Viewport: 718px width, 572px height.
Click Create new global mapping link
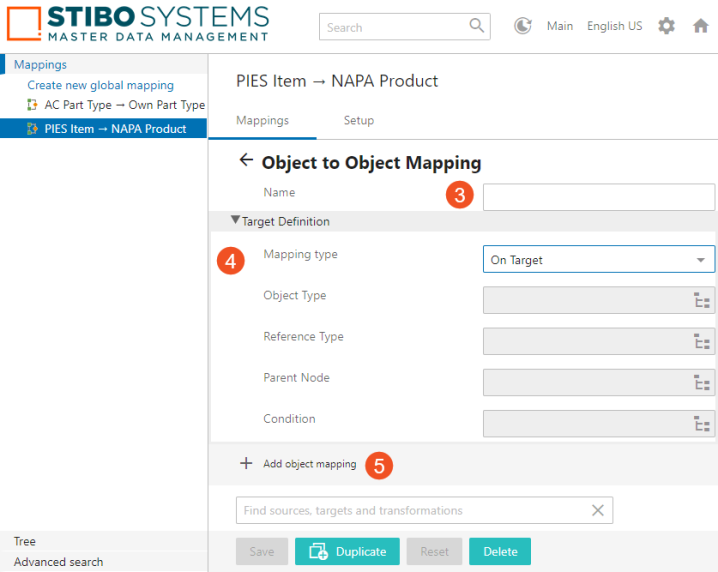point(100,85)
